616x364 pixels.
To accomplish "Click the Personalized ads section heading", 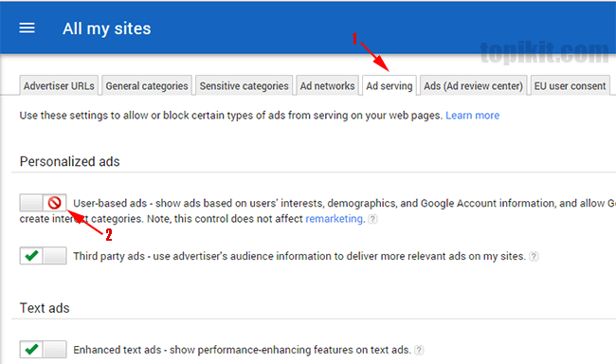I will 69,161.
